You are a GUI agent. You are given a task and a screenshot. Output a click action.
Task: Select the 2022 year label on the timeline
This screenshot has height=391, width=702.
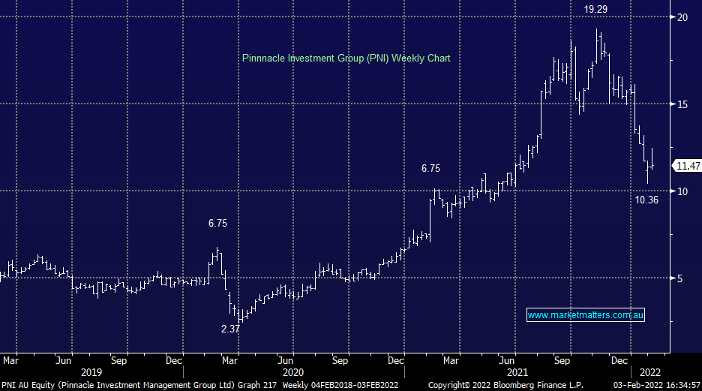tap(650, 372)
